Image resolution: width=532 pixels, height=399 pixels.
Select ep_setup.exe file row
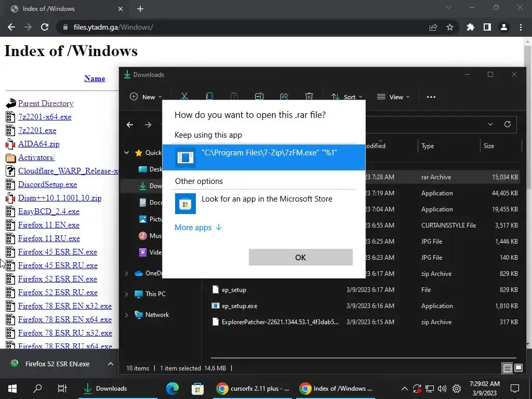click(x=364, y=305)
